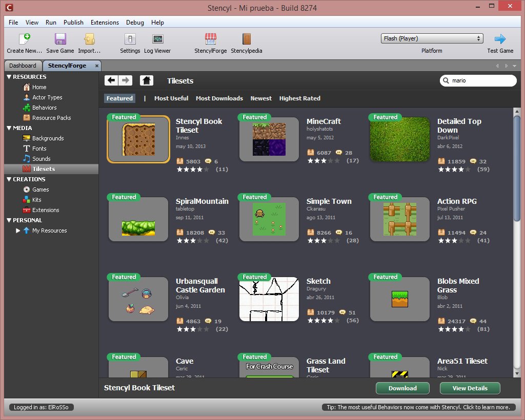Open Stencylpedia book icon
The height and width of the screenshot is (420, 525).
tap(247, 39)
